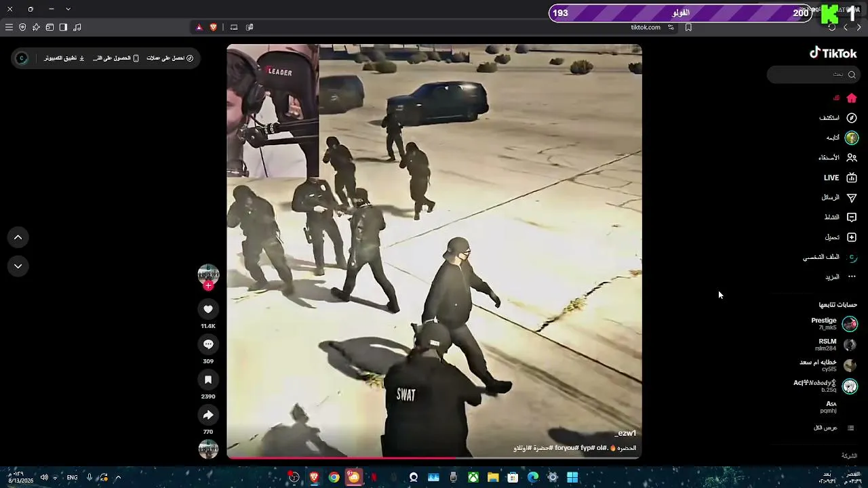Image resolution: width=868 pixels, height=488 pixels.
Task: Click the microphone icon in system tray
Action: tap(89, 477)
